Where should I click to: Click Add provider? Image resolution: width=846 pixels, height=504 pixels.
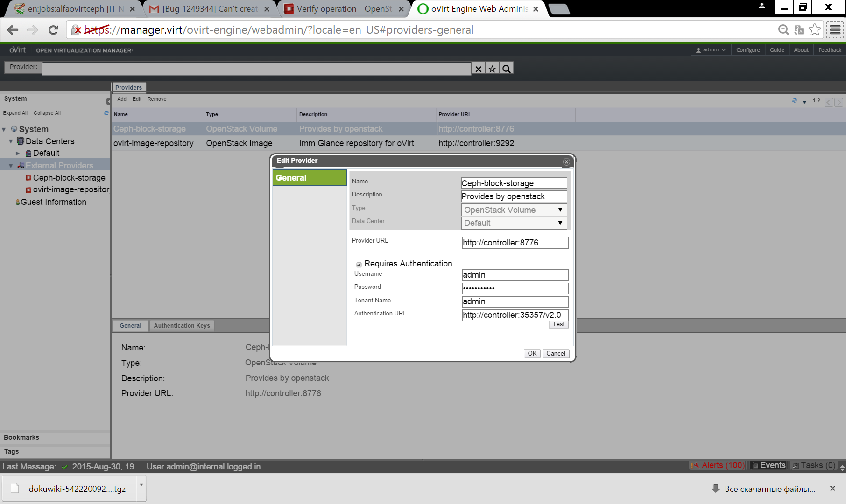[x=122, y=99]
